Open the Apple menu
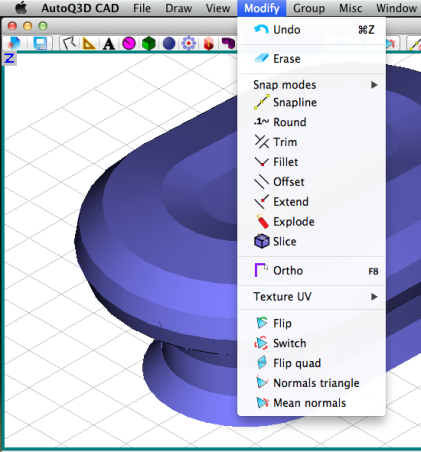421x452 pixels. pos(21,8)
